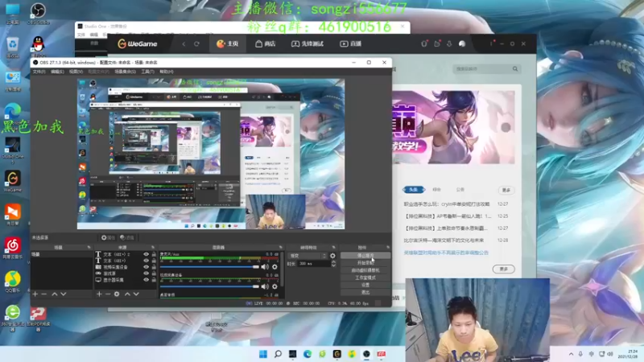Click 更多 button beside the 公告 tab
Image resolution: width=644 pixels, height=362 pixels.
tap(506, 190)
